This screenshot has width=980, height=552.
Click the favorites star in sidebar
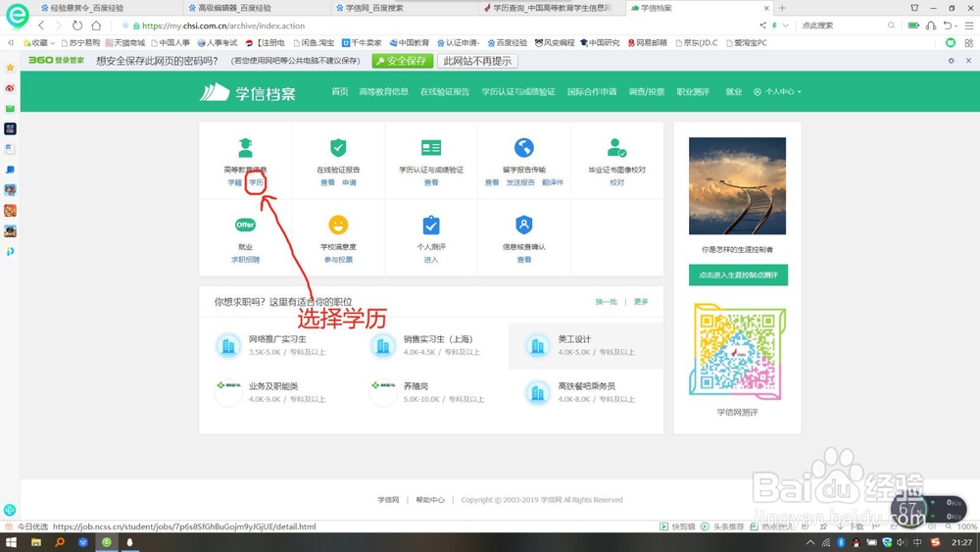pos(10,68)
